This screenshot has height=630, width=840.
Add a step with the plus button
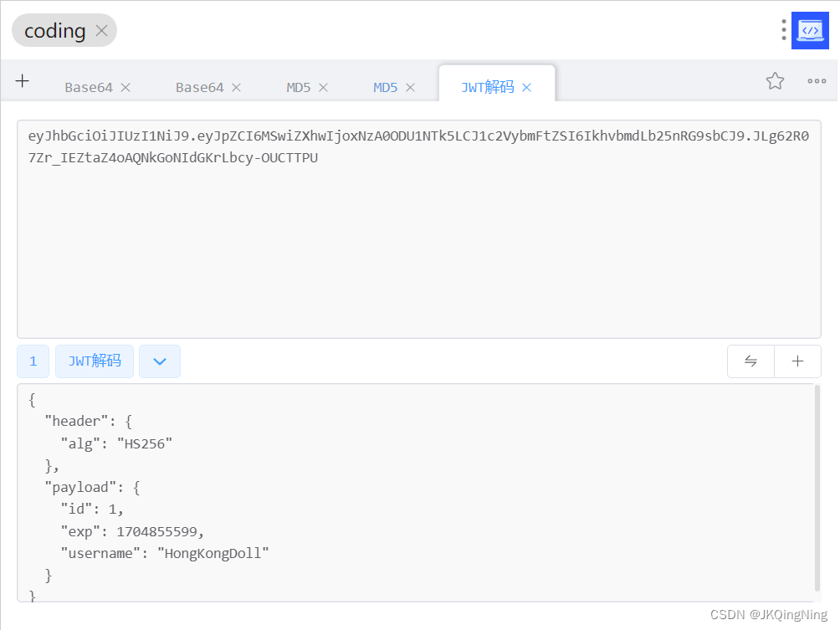797,361
